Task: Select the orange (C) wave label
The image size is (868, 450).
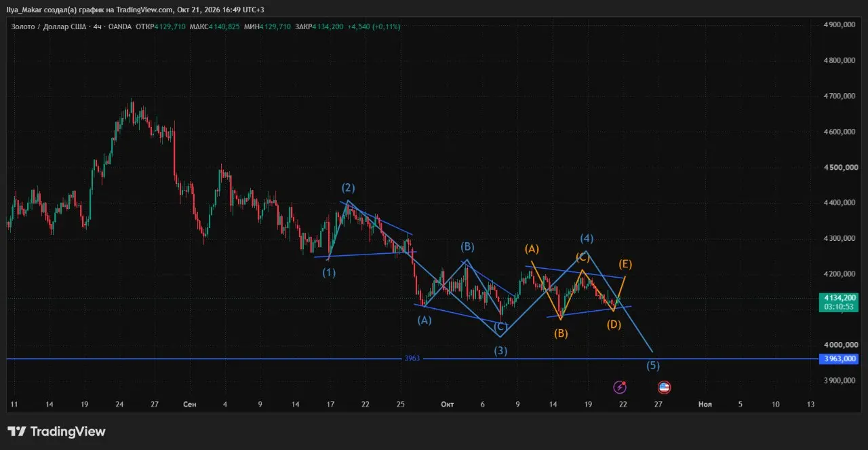Action: (583, 257)
